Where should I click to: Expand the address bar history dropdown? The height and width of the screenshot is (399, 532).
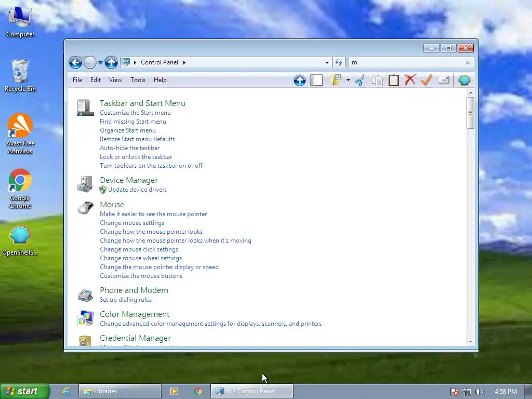(327, 62)
